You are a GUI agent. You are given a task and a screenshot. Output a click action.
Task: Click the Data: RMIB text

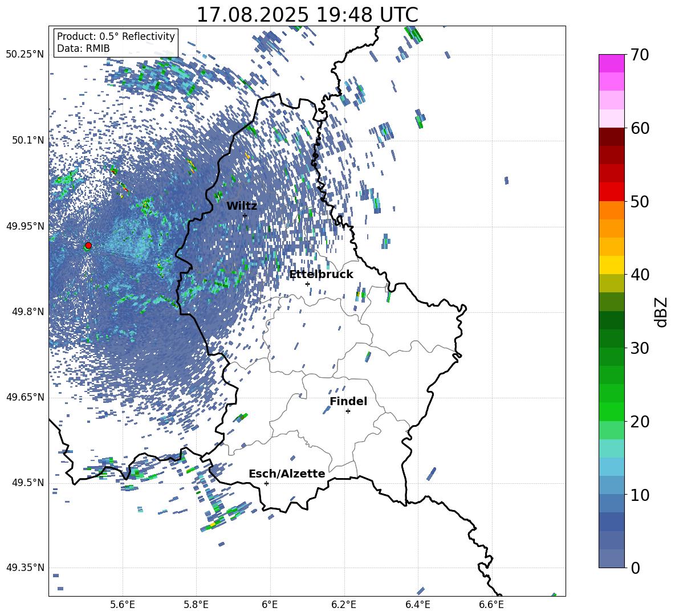coord(83,48)
